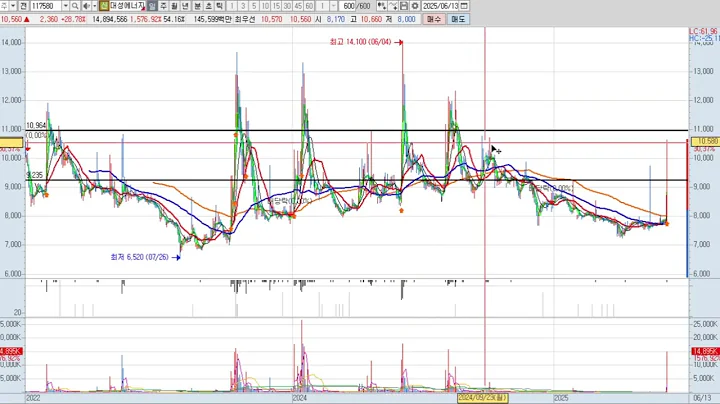The height and width of the screenshot is (404, 720).
Task: Click the line overlay chart tool icon
Action: pyautogui.click(x=393, y=6)
